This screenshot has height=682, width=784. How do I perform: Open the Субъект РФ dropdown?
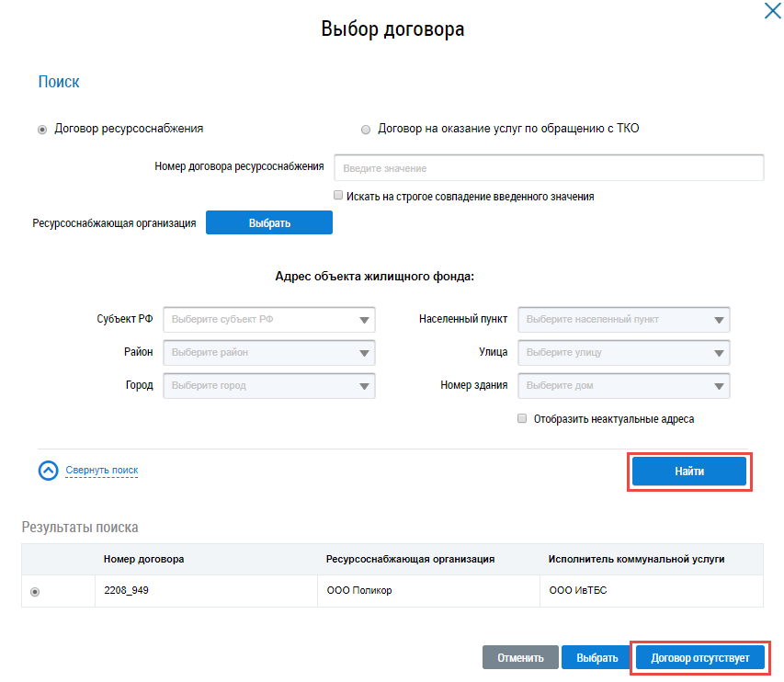(x=269, y=320)
